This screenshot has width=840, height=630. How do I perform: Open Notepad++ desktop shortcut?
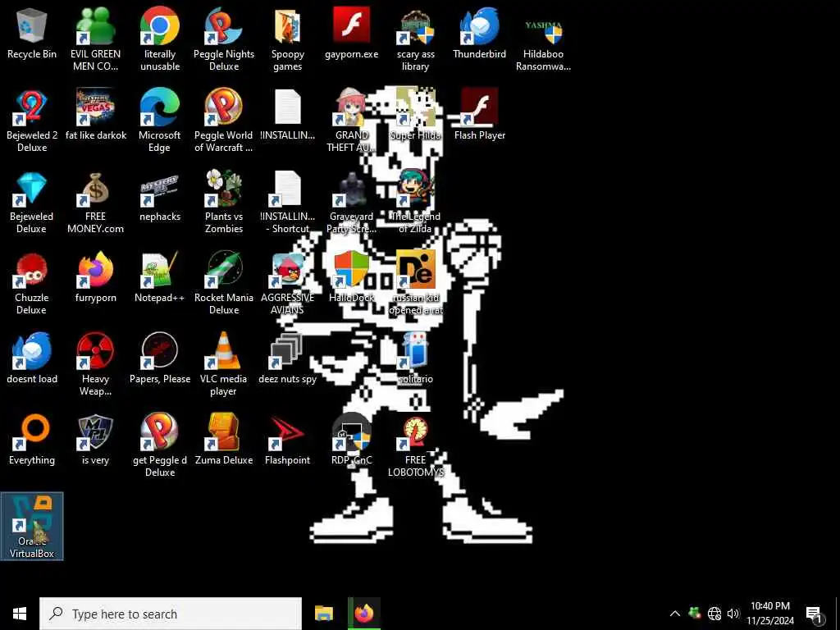[160, 277]
